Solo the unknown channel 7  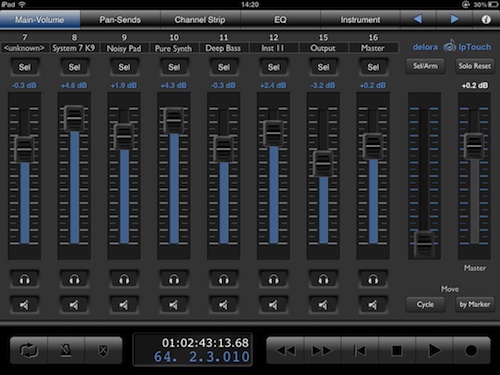click(25, 279)
